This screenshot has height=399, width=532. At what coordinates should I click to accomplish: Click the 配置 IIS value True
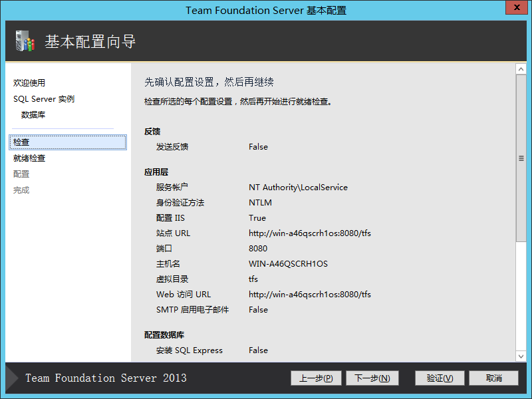pyautogui.click(x=257, y=218)
